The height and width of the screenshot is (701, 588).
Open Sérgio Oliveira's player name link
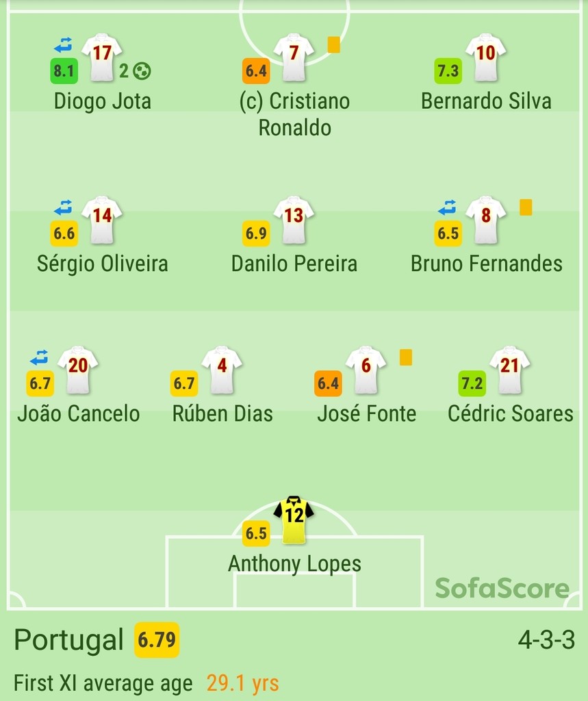[102, 264]
